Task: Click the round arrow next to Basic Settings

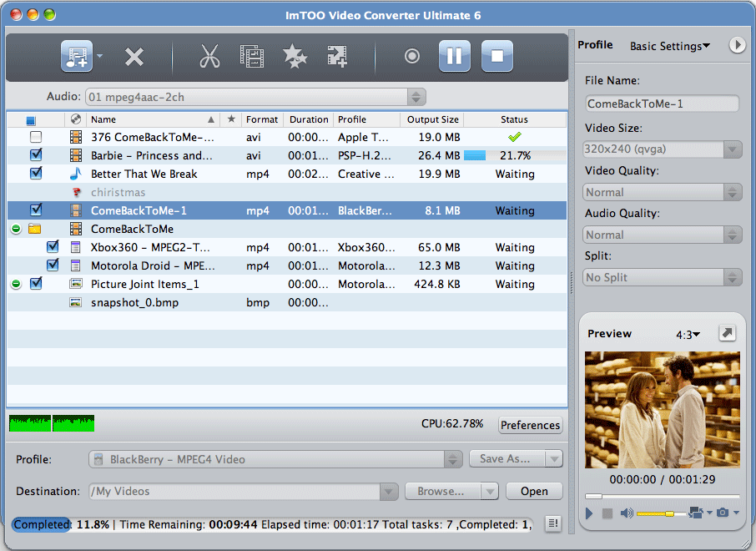Action: (736, 45)
